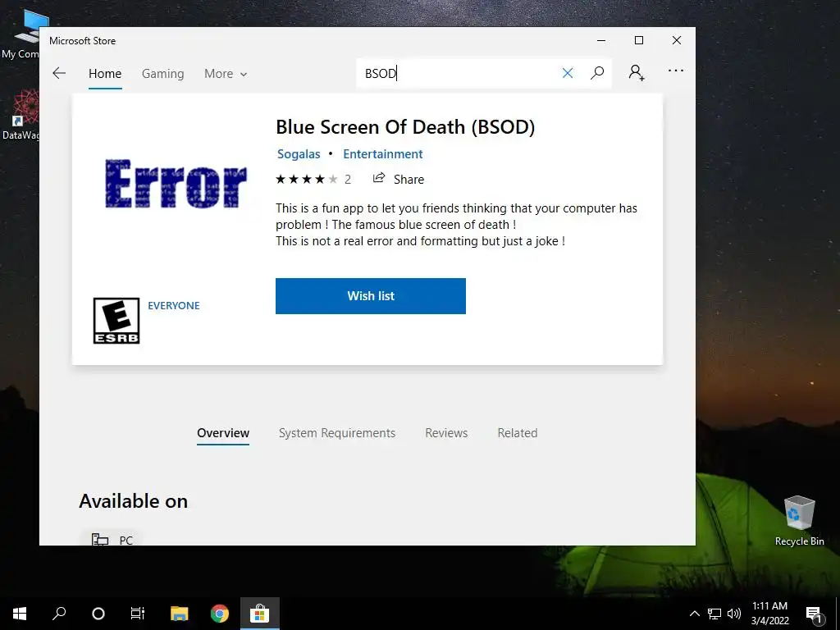Open the Windows Start menu
The width and height of the screenshot is (840, 630).
(x=20, y=614)
